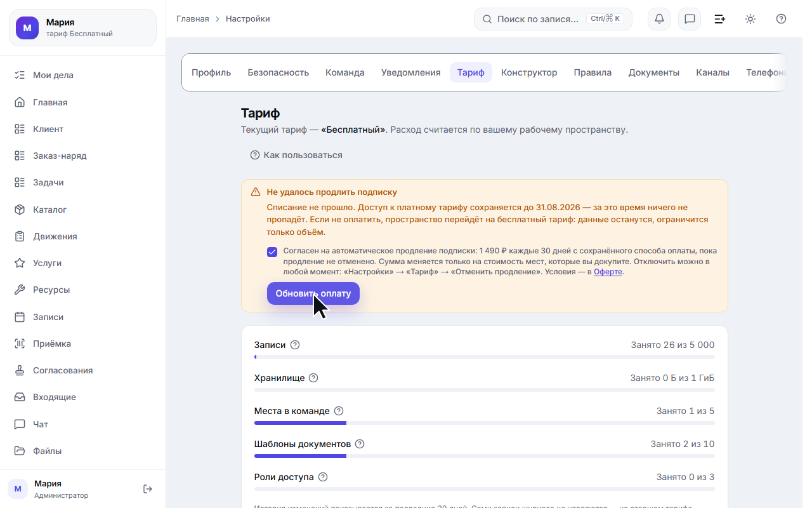Show help tooltip for Записи
Screen dimensions: 812x508
pos(294,345)
